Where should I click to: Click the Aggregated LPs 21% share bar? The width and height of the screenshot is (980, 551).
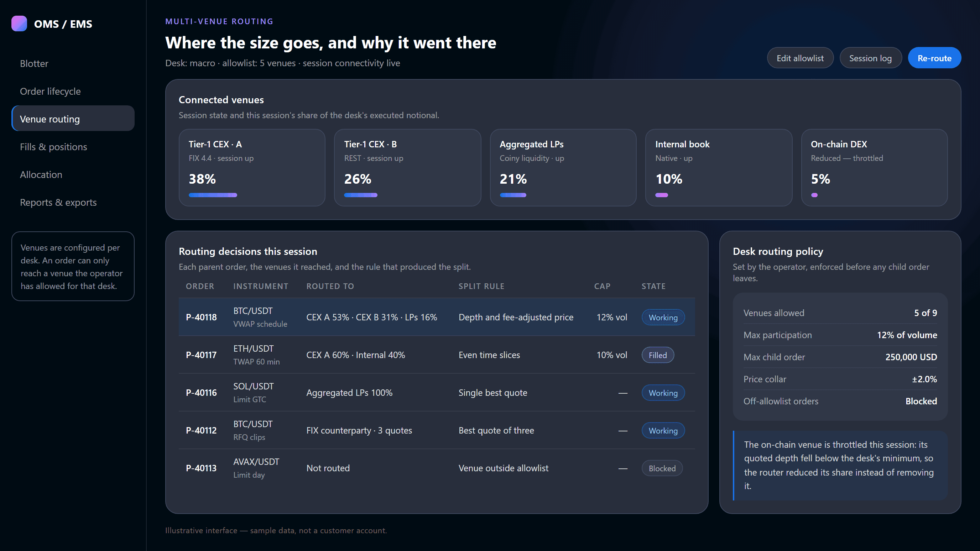(x=513, y=195)
